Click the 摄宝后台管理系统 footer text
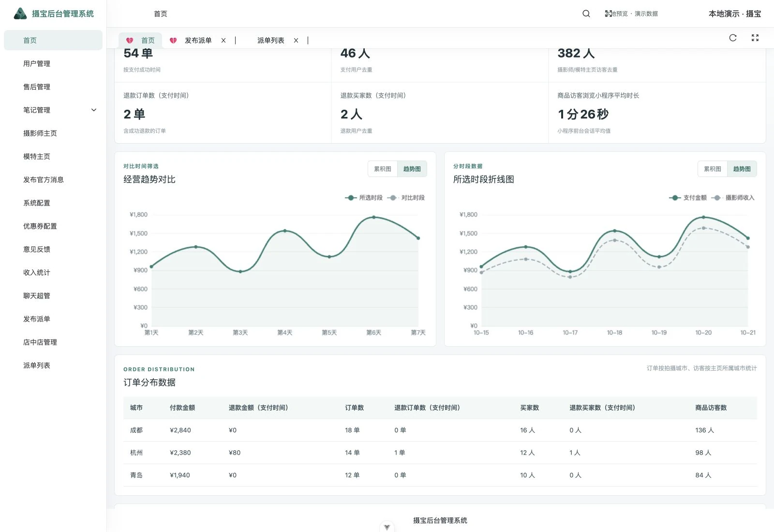 pyautogui.click(x=440, y=520)
